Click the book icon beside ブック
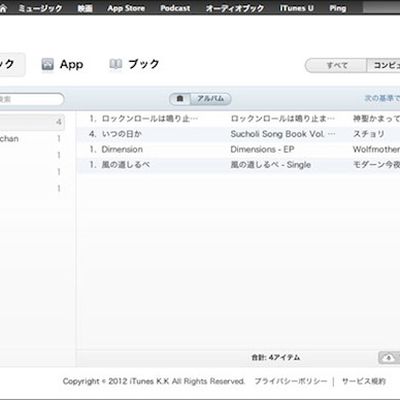400x400 pixels. [115, 64]
